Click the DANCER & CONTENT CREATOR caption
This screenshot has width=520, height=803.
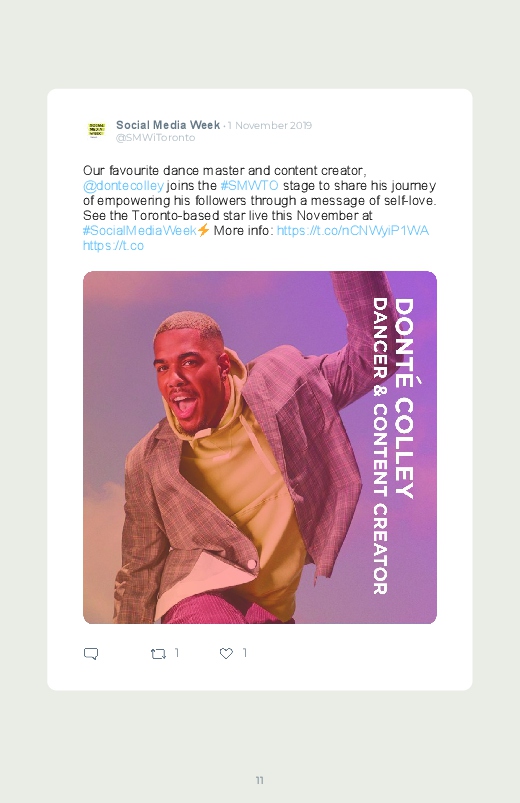(380, 446)
